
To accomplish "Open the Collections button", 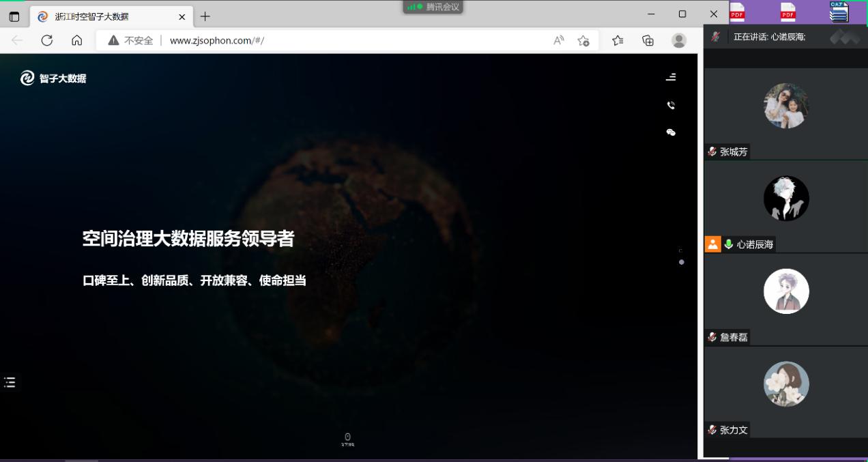I will 648,40.
